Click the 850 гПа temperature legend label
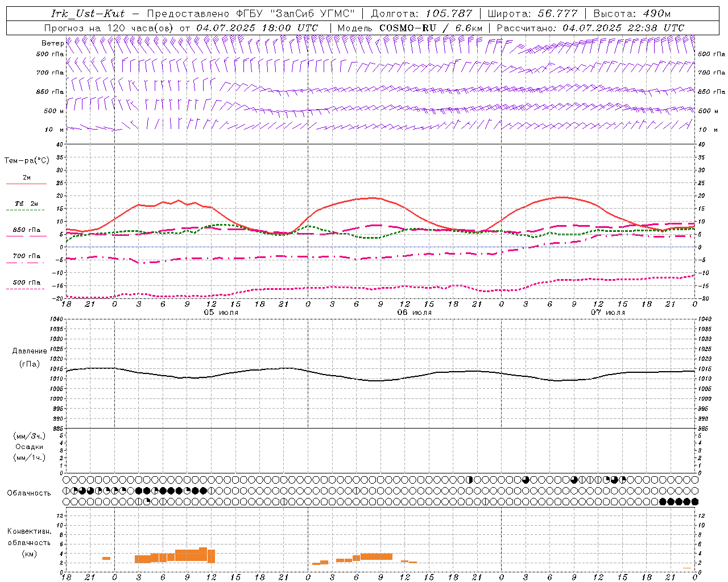Screen dimensions: 728x582 26,230
